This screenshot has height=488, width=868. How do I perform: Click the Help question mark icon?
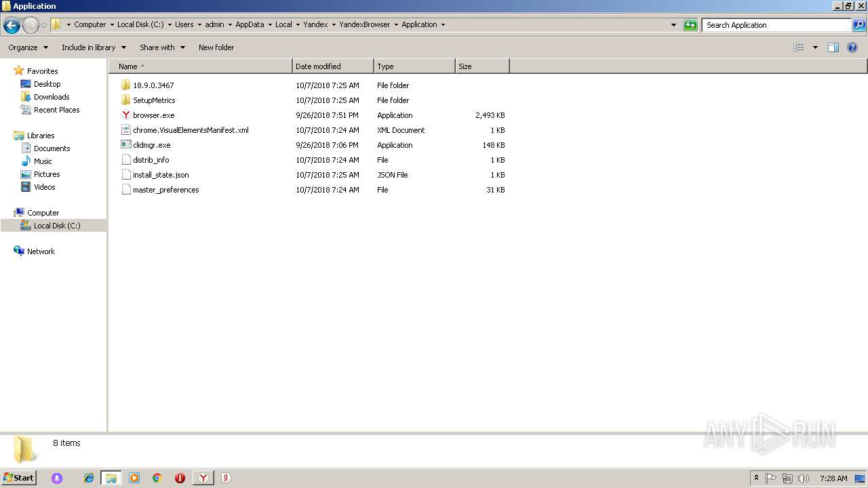point(852,47)
